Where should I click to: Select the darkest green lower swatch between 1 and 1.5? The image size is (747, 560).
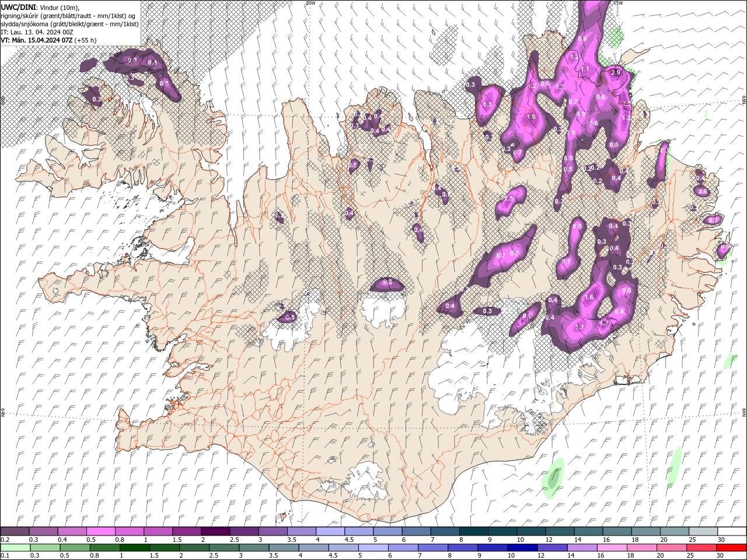coord(134,548)
